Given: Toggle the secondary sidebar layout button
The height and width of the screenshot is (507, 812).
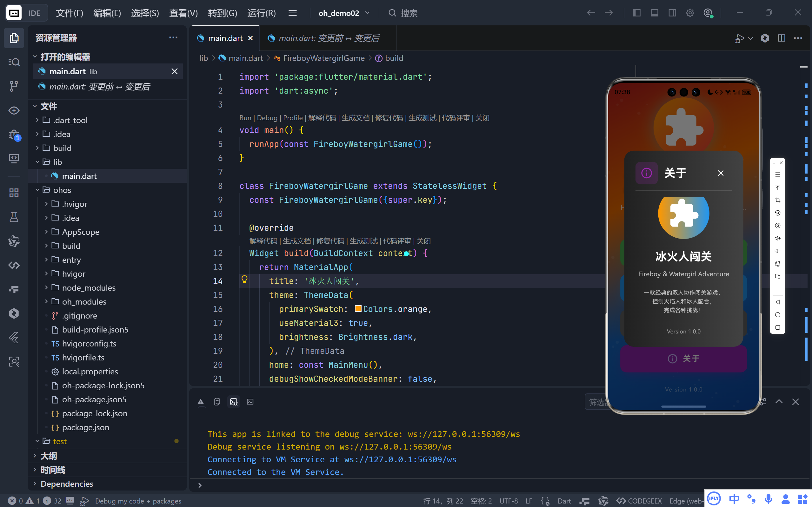Looking at the screenshot, I should click(672, 13).
